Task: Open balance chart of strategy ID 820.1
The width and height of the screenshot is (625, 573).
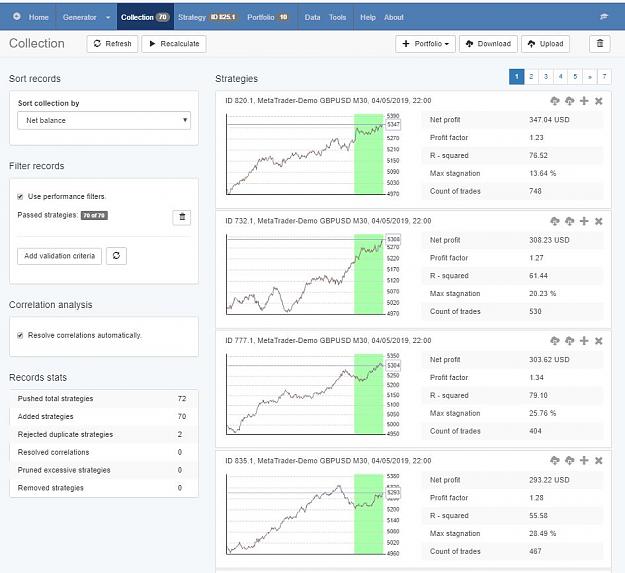Action: [313, 155]
